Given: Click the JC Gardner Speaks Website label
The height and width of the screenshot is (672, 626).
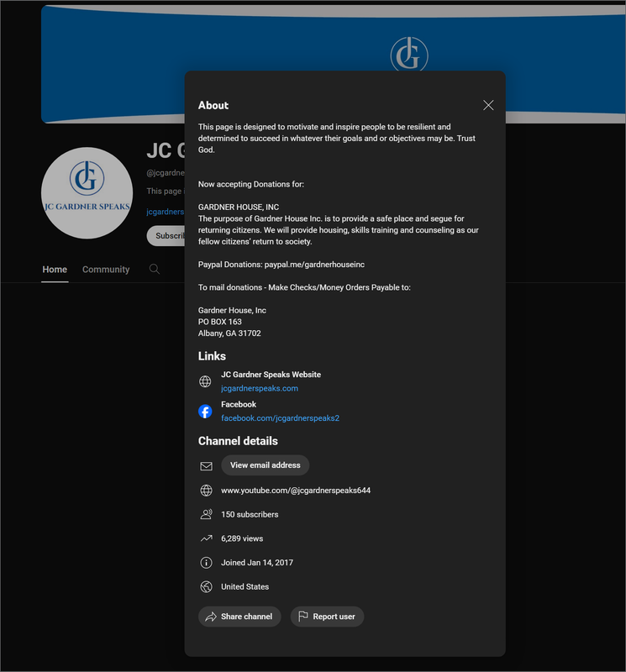Looking at the screenshot, I should coord(271,375).
